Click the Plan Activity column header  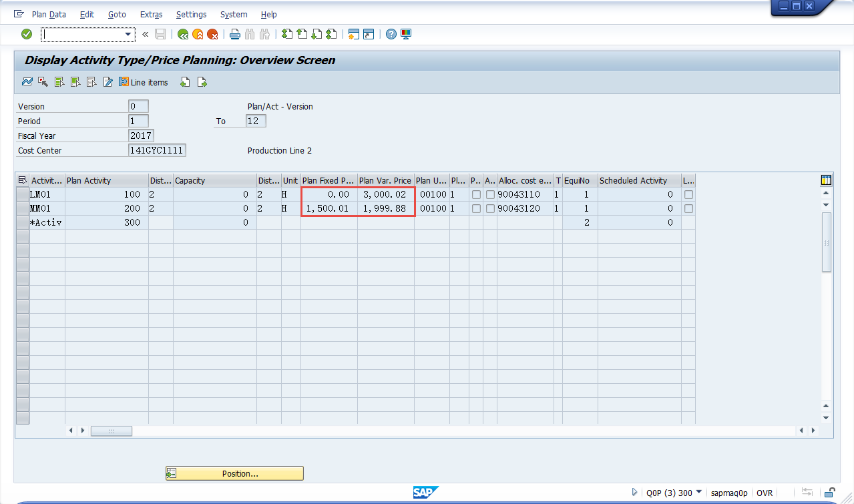(x=106, y=180)
